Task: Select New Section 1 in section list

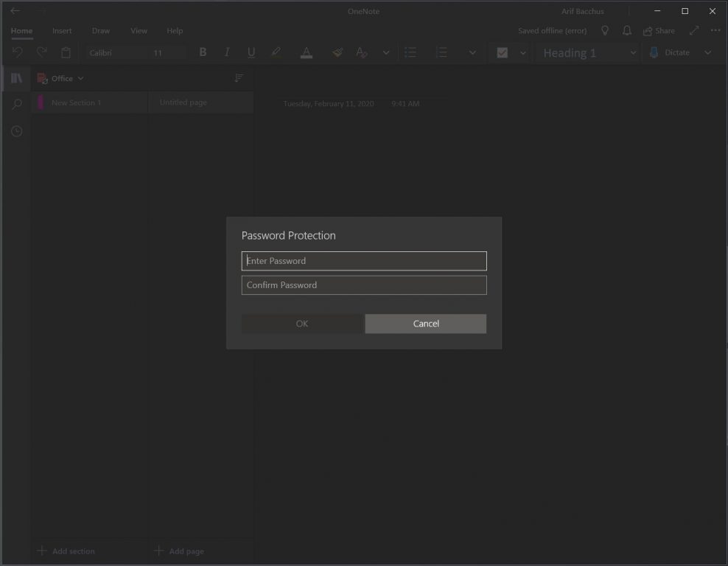Action: tap(90, 102)
